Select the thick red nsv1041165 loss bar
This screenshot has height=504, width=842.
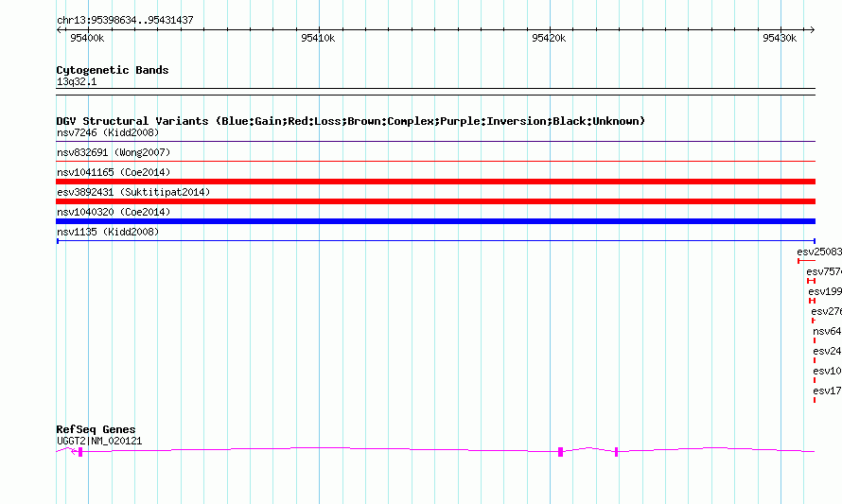tap(435, 182)
